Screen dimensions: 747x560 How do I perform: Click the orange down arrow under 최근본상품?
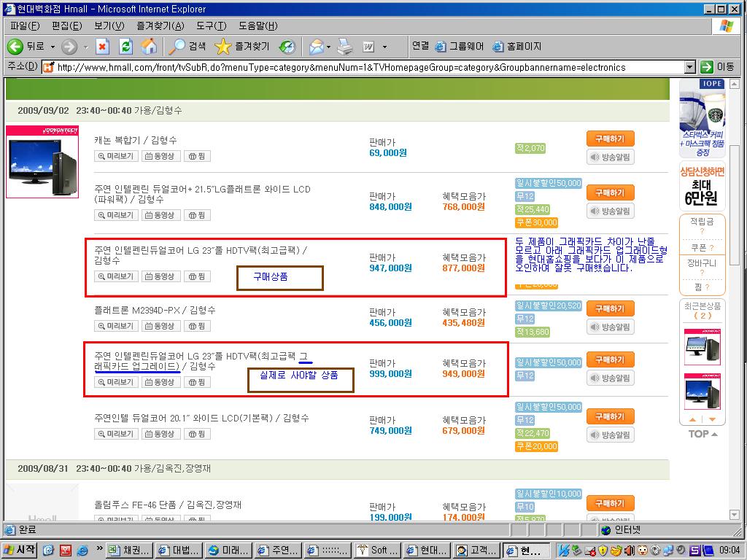click(x=712, y=419)
